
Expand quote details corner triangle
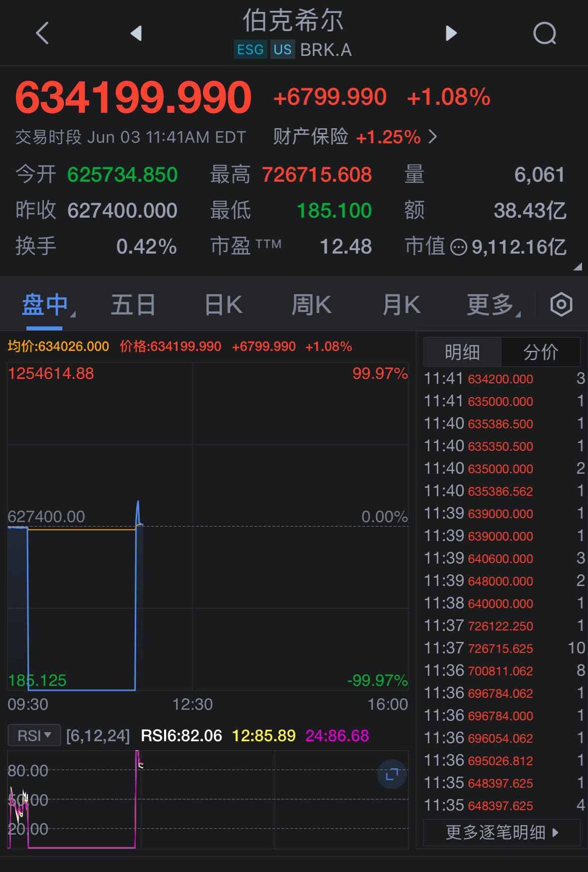(x=578, y=267)
